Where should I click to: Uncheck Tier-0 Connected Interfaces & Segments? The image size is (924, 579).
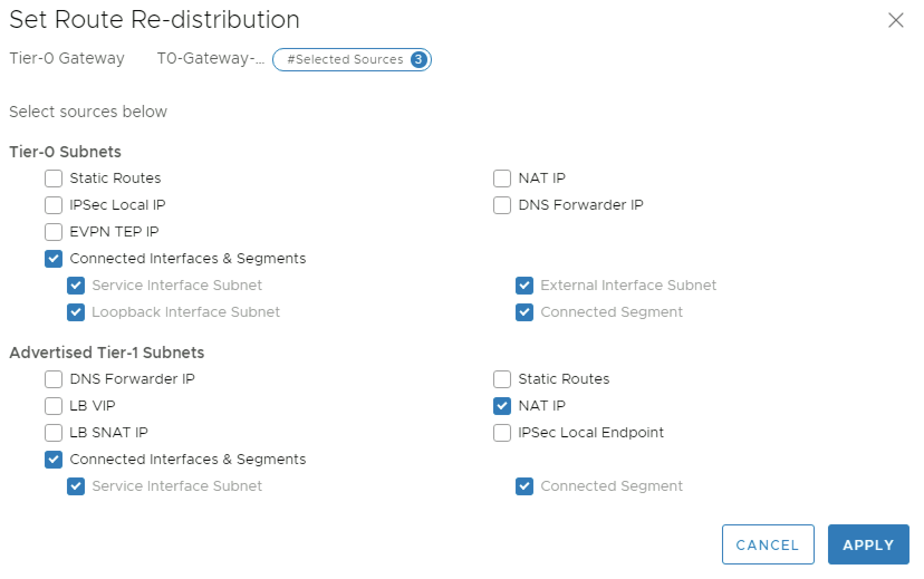pos(54,259)
